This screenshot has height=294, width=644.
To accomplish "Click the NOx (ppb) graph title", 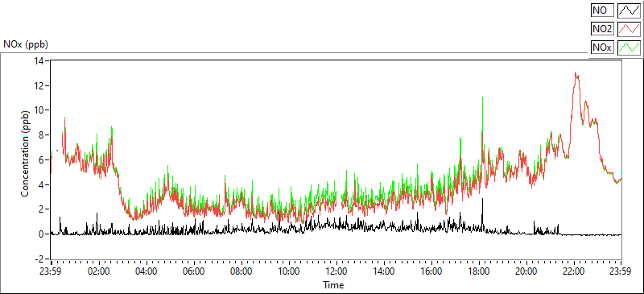I will (26, 44).
